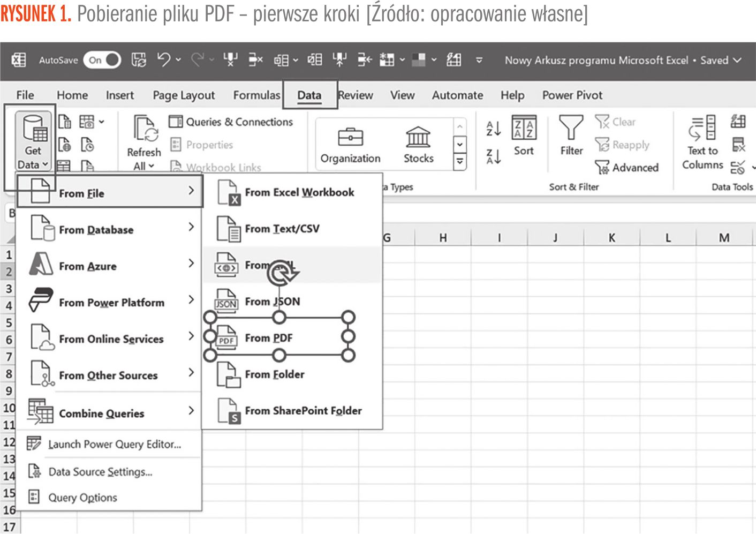Image resolution: width=756 pixels, height=534 pixels.
Task: Open Queries & Connections pane
Action: [x=231, y=122]
